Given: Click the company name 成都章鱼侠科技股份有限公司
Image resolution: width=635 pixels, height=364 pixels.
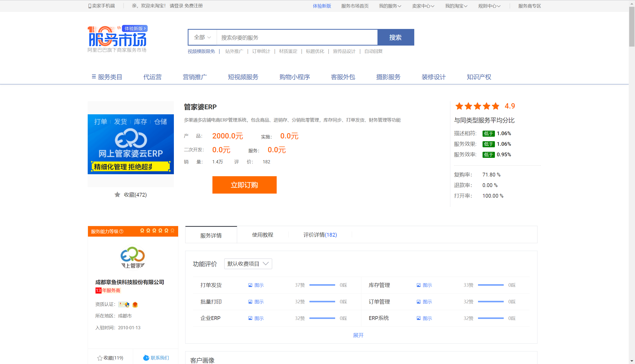Looking at the screenshot, I should [x=130, y=282].
